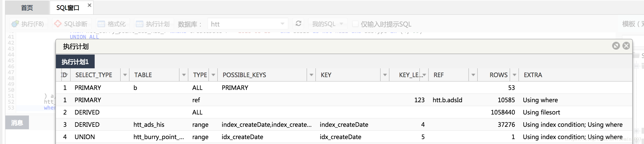644x144 pixels.
Task: Click the 'htt.b.adsId' ref cell
Action: click(x=447, y=100)
